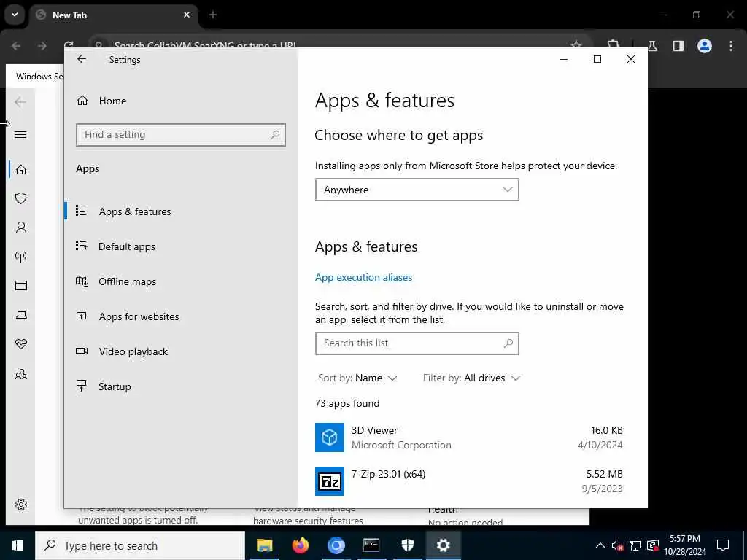This screenshot has width=747, height=560.
Task: Open Firewall & network protection icon
Action: [x=21, y=257]
